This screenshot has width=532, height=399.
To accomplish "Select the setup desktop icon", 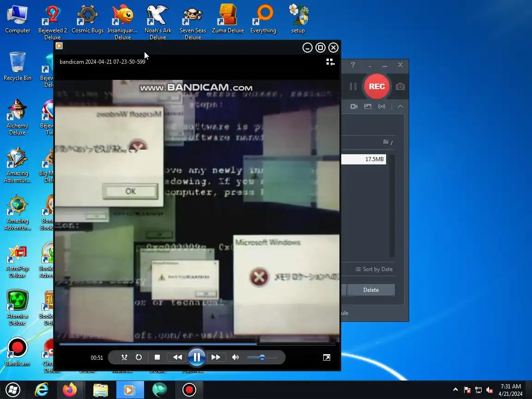I will click(298, 19).
